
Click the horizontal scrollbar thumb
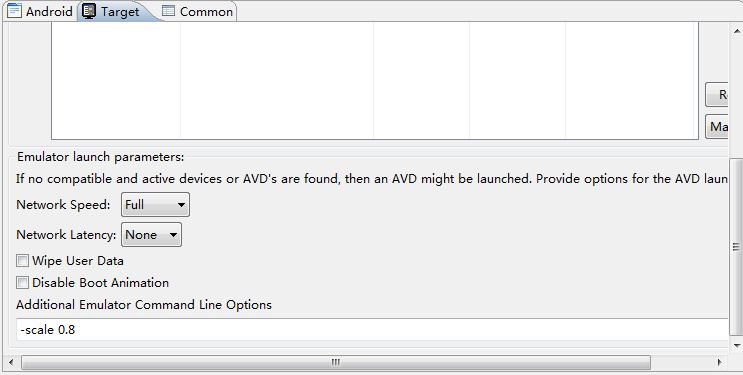pyautogui.click(x=335, y=363)
